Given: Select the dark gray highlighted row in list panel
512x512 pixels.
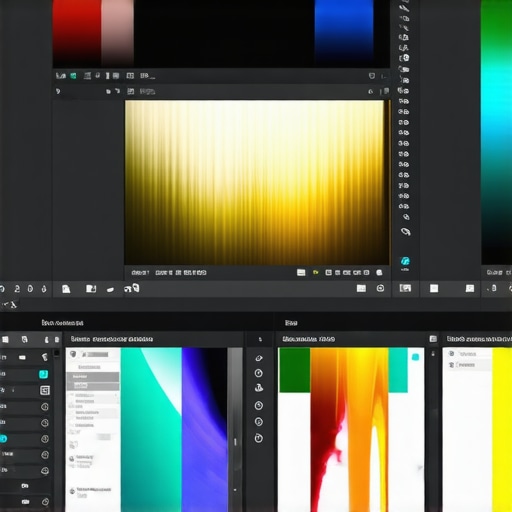Looking at the screenshot, I should coord(93,377).
